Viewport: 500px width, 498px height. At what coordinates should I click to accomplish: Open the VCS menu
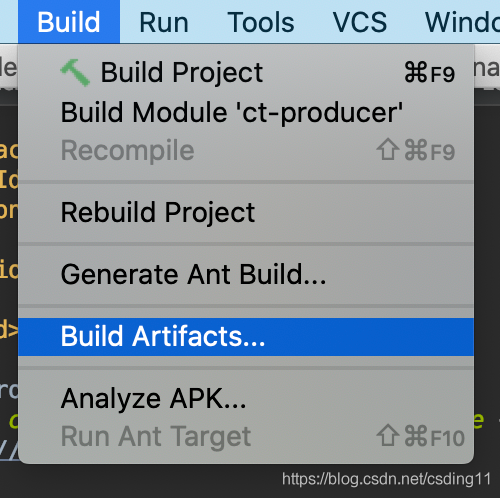point(360,23)
